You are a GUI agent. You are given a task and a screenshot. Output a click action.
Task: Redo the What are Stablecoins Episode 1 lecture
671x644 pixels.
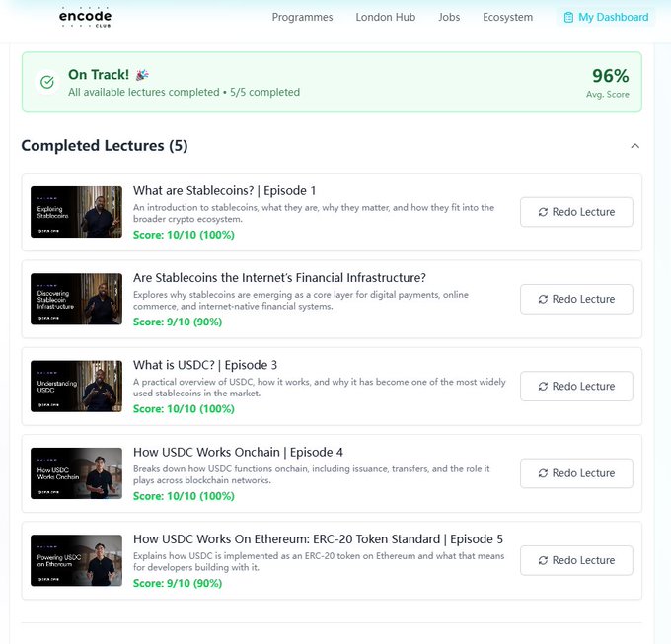click(576, 212)
